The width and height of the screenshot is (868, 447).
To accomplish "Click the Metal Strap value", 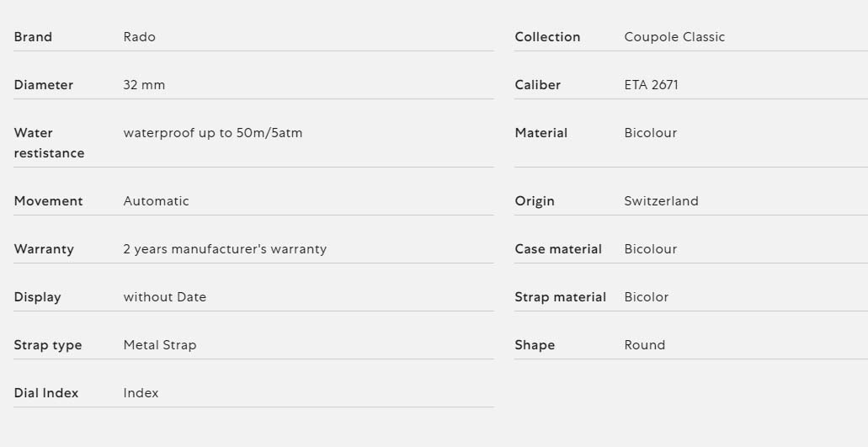I will (159, 346).
